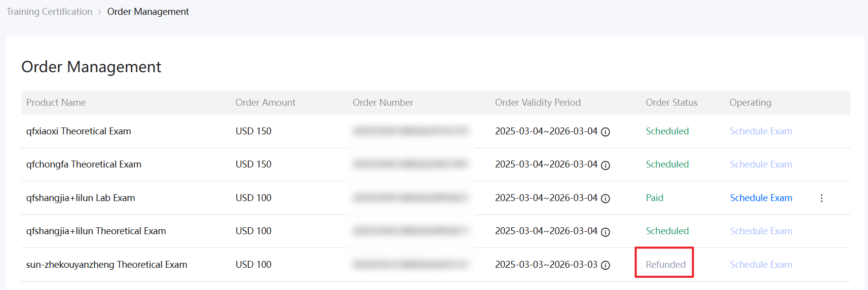Screen dimensions: 868x290
Task: Click Schedule Exam for qfxiaoxi Theoretical Exam
Action: [761, 131]
